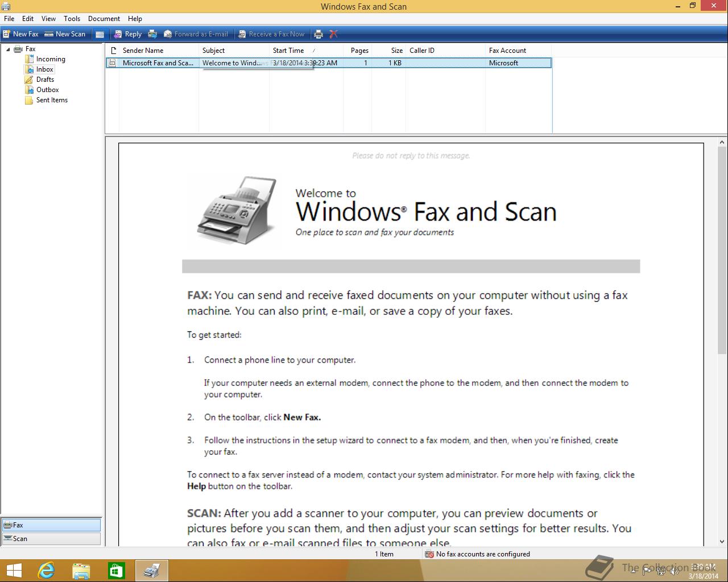The width and height of the screenshot is (728, 582).
Task: Click the Outbox folder icon
Action: 29,90
